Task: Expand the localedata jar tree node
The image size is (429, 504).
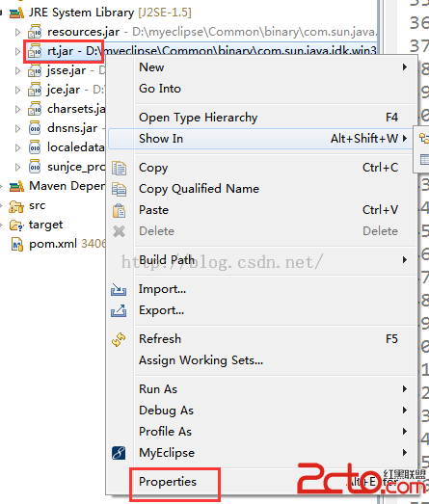Action: [x=18, y=147]
